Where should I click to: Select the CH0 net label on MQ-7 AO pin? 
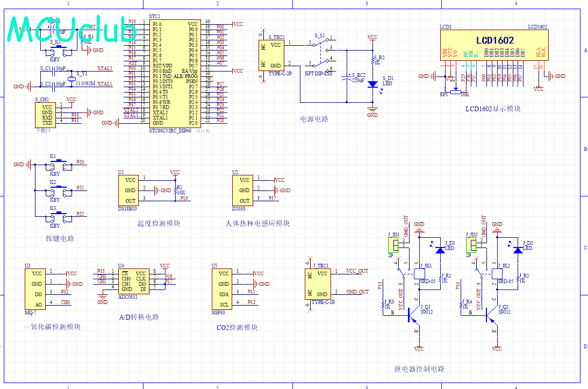pyautogui.click(x=65, y=302)
